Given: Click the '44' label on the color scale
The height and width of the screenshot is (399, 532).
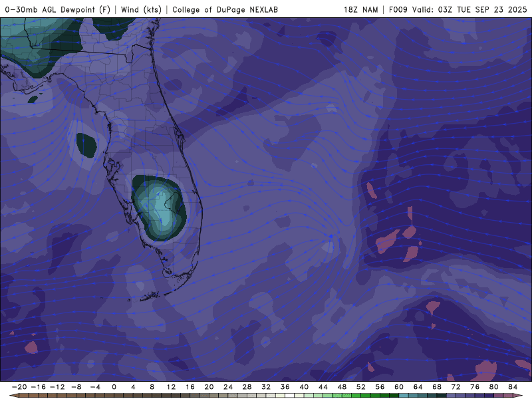Looking at the screenshot, I should pos(323,387).
